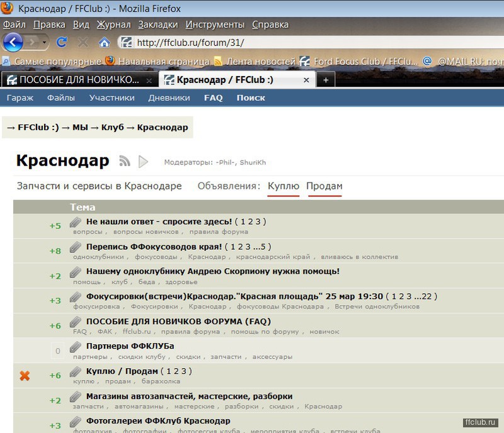Click the site favicon in address bar
The height and width of the screenshot is (433, 504).
click(x=127, y=42)
